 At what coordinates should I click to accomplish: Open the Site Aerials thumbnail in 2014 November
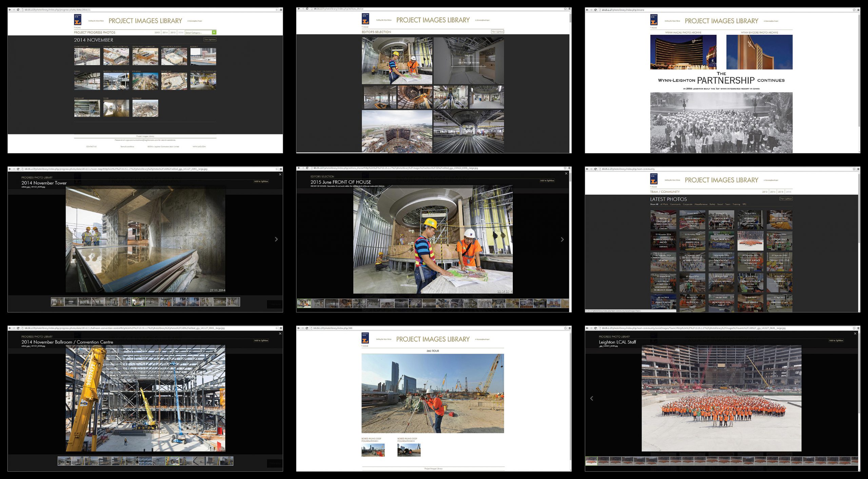(x=145, y=81)
